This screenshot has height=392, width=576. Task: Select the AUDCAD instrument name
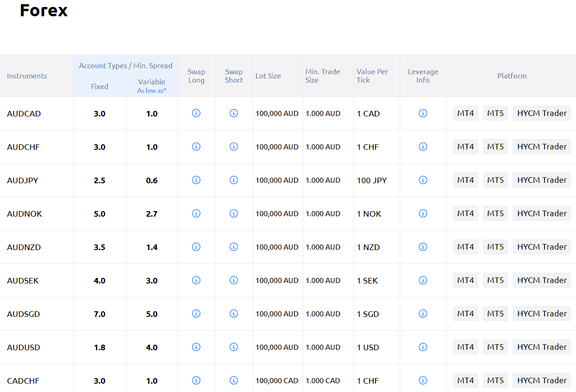pyautogui.click(x=24, y=113)
